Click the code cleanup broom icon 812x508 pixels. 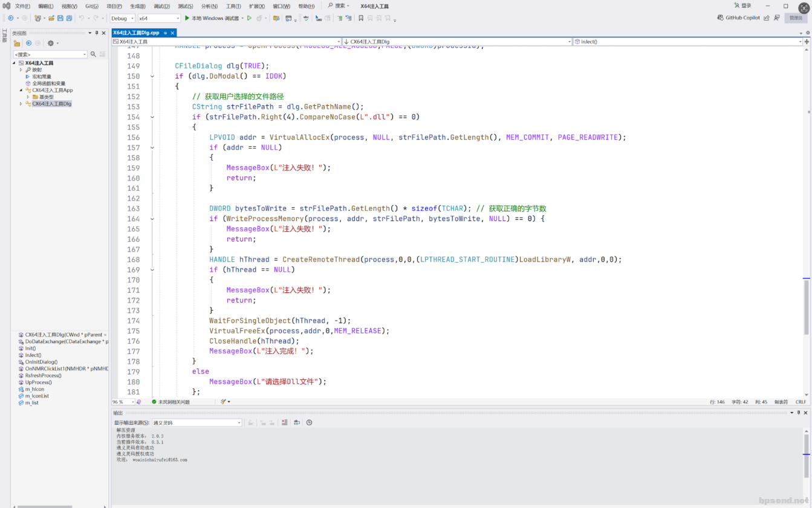point(223,402)
